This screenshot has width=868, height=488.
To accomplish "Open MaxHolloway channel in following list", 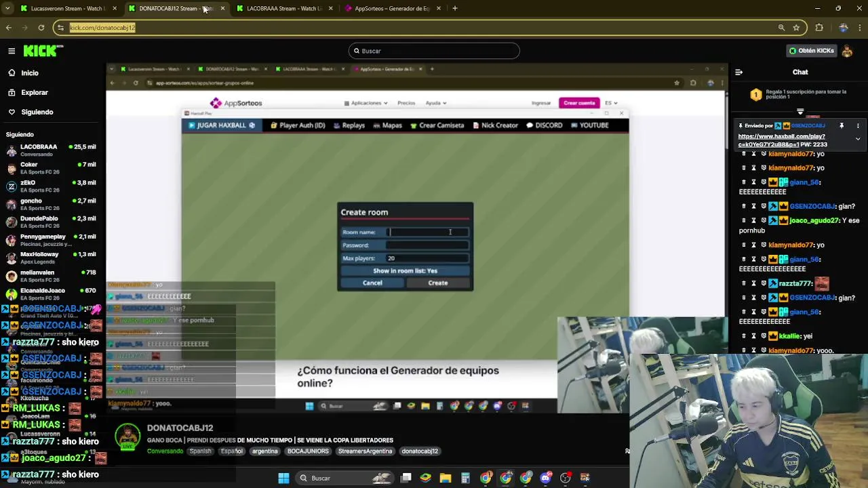I will (51, 258).
